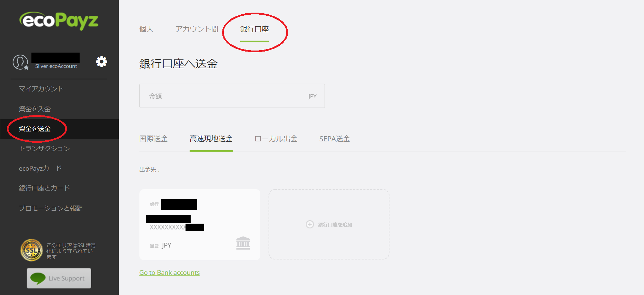The width and height of the screenshot is (644, 295).
Task: Click the user profile avatar icon
Action: pyautogui.click(x=20, y=62)
